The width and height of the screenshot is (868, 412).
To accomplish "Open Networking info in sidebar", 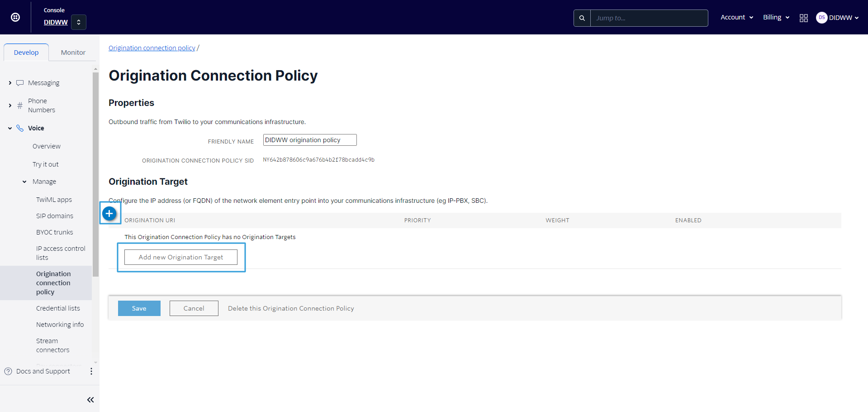I will point(60,325).
